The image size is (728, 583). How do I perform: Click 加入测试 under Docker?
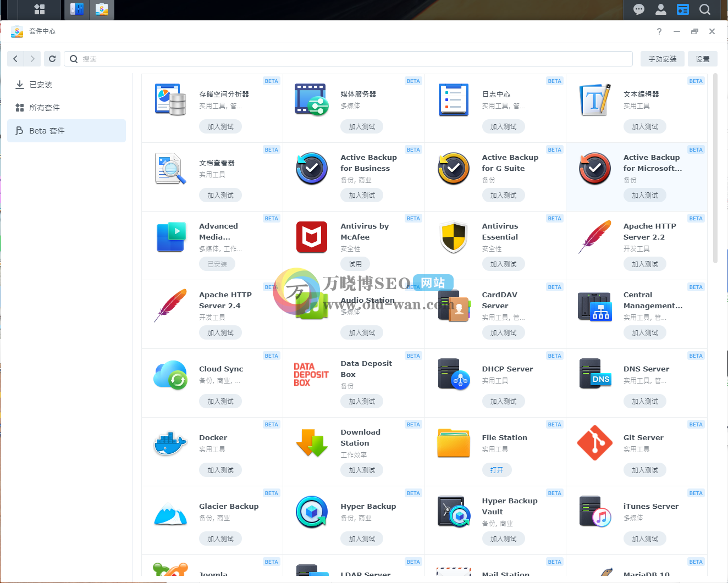(220, 470)
